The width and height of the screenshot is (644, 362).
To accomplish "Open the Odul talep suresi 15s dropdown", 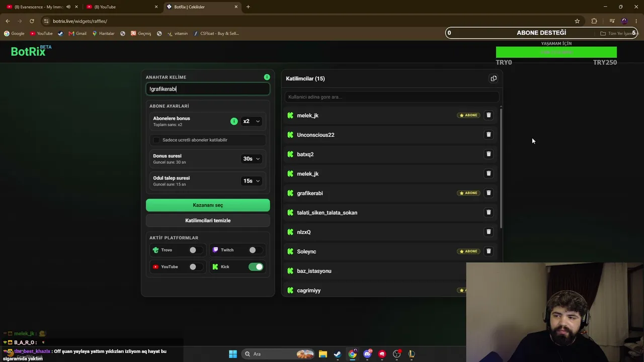I will coord(252,181).
